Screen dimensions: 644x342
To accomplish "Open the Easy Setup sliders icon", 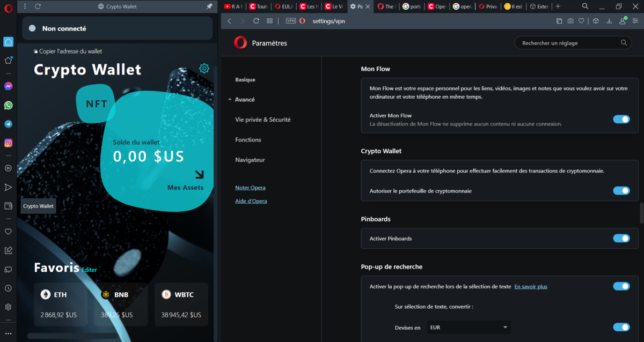I will [x=635, y=21].
